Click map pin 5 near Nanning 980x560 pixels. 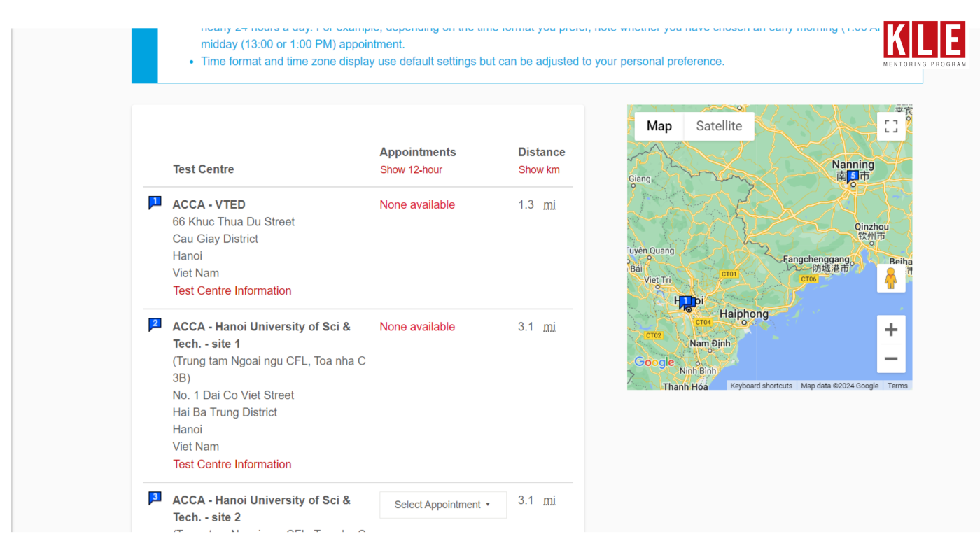click(x=852, y=176)
